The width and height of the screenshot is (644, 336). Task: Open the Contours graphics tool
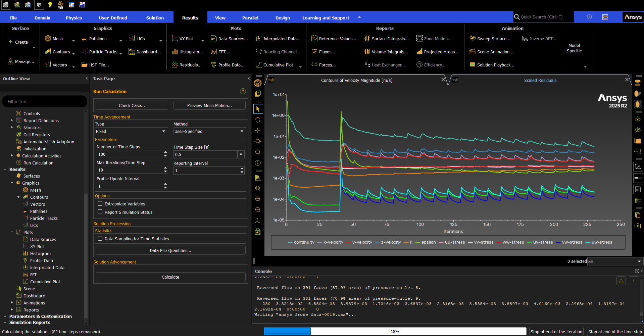tap(57, 52)
